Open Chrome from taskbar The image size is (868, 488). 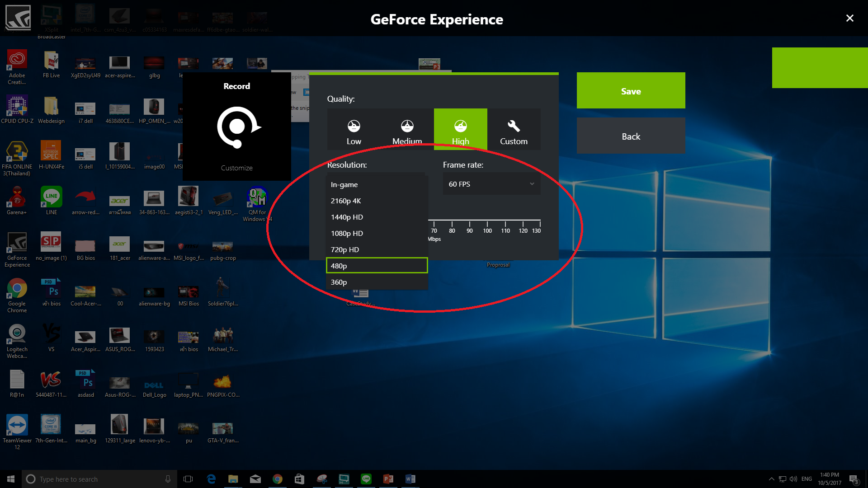tap(277, 479)
